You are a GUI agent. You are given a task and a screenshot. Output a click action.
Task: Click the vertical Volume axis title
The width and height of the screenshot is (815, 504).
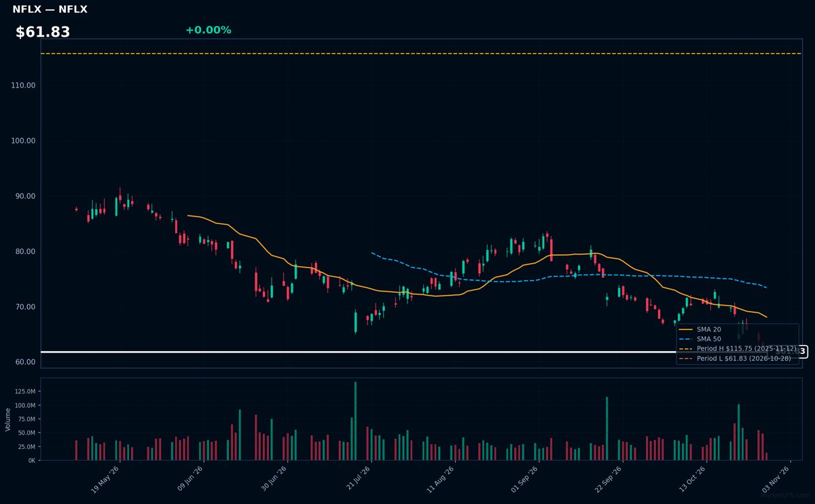click(x=8, y=419)
